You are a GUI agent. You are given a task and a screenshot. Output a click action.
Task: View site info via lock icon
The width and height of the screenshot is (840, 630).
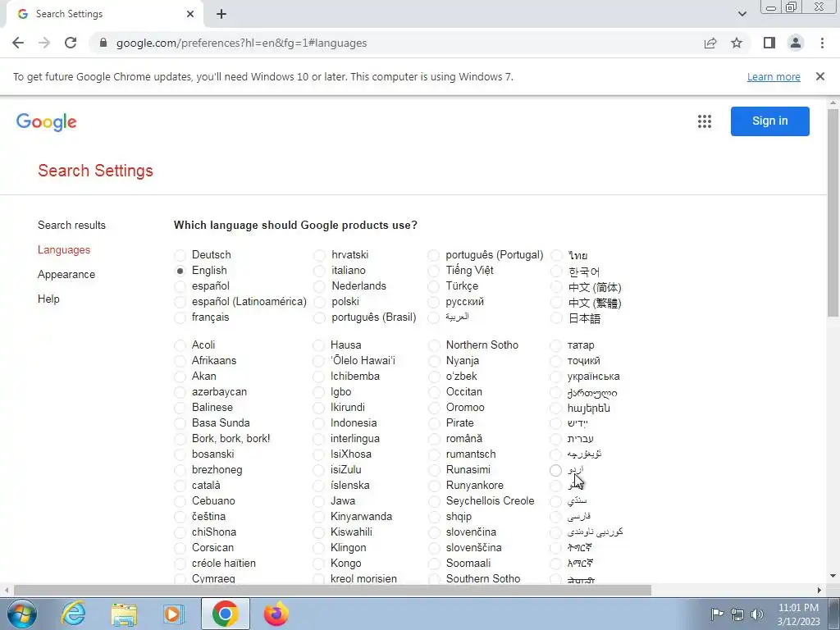click(103, 43)
